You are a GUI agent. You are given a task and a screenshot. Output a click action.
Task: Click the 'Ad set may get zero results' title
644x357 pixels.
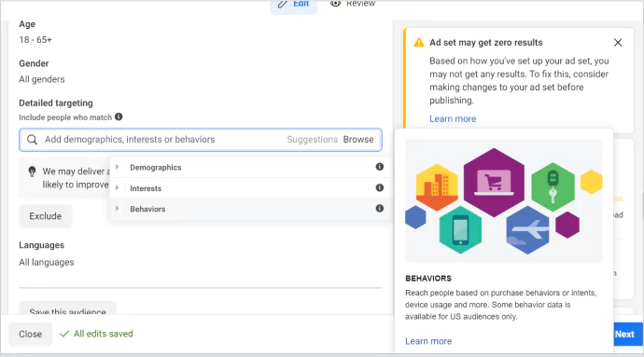point(486,42)
